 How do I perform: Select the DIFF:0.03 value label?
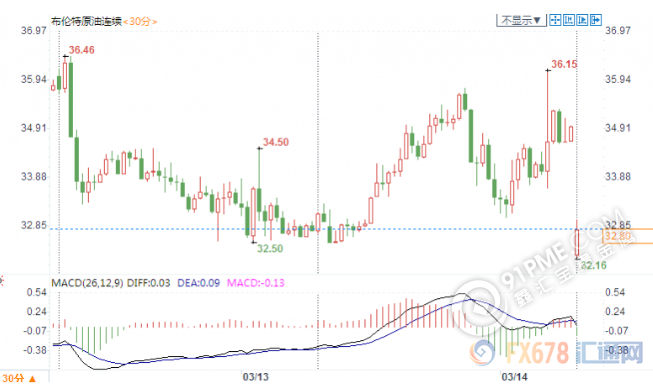(149, 283)
